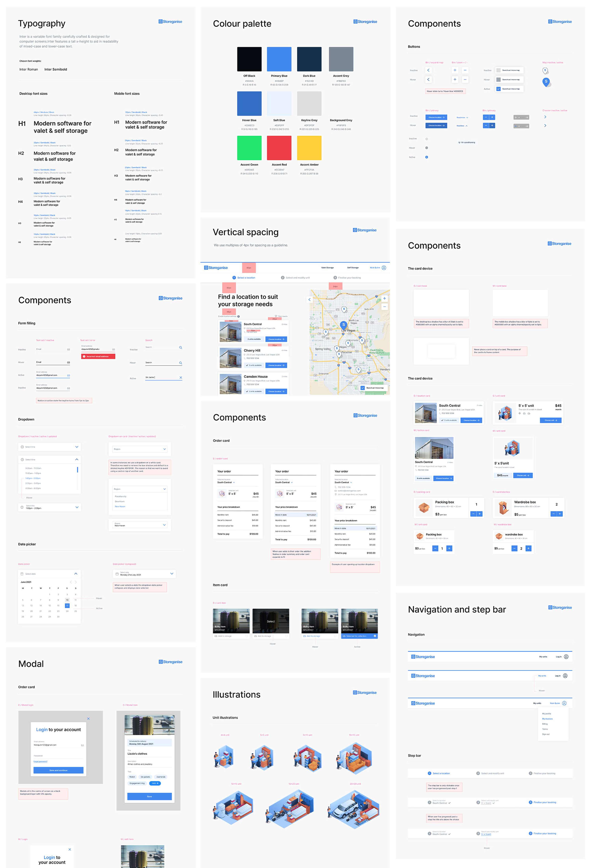
Task: Select the Accent Green colour swatch
Action: click(x=249, y=148)
